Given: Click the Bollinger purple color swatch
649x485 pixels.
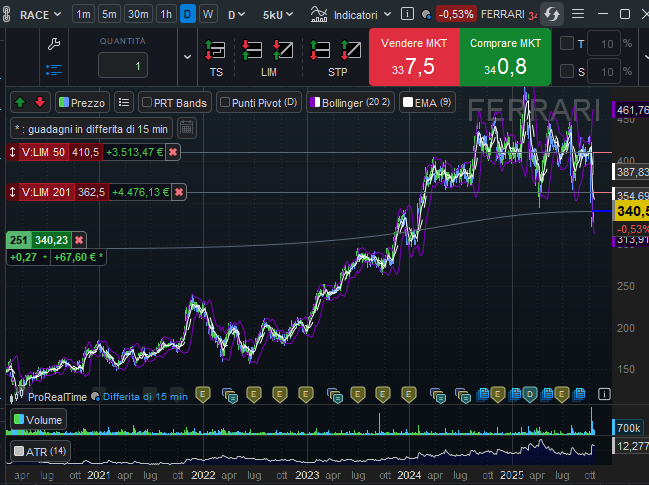Looking at the screenshot, I should click(x=315, y=102).
